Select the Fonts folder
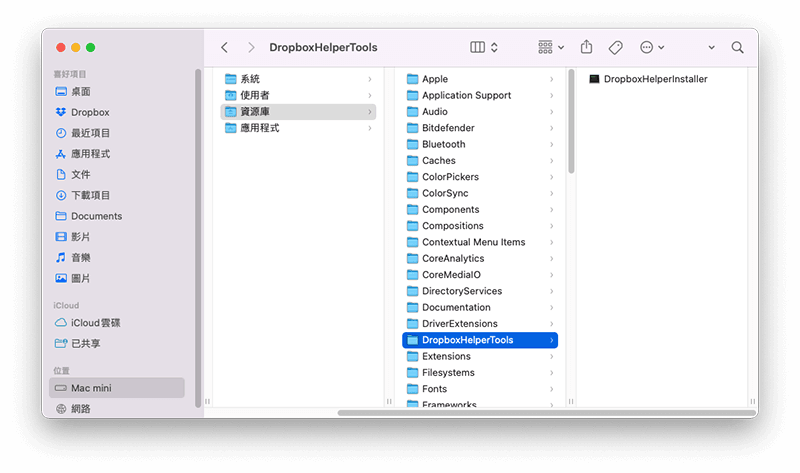800x473 pixels. 480,389
